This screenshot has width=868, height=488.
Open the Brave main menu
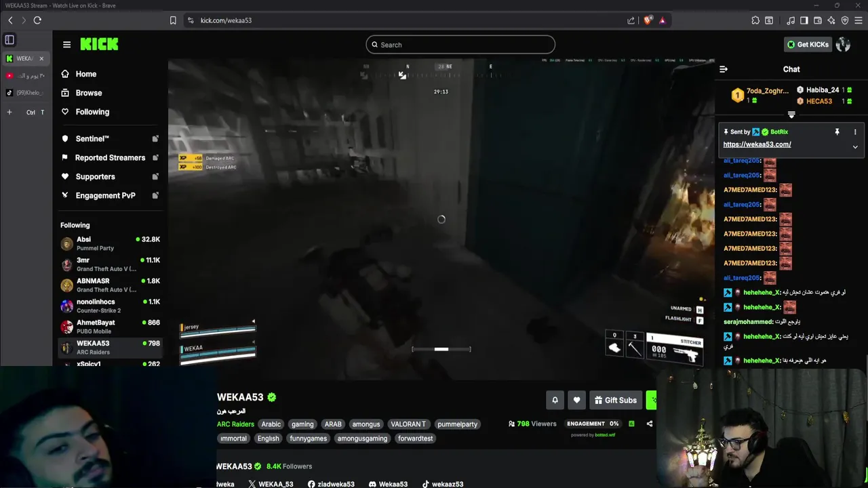point(859,20)
